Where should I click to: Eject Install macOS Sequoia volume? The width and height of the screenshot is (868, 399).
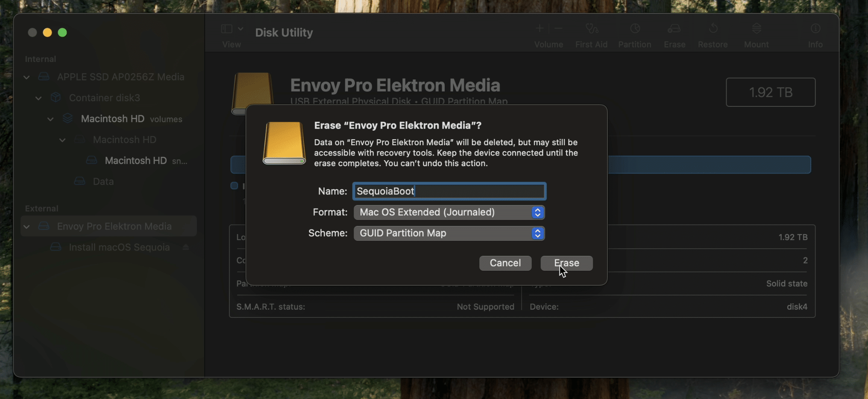pos(186,247)
